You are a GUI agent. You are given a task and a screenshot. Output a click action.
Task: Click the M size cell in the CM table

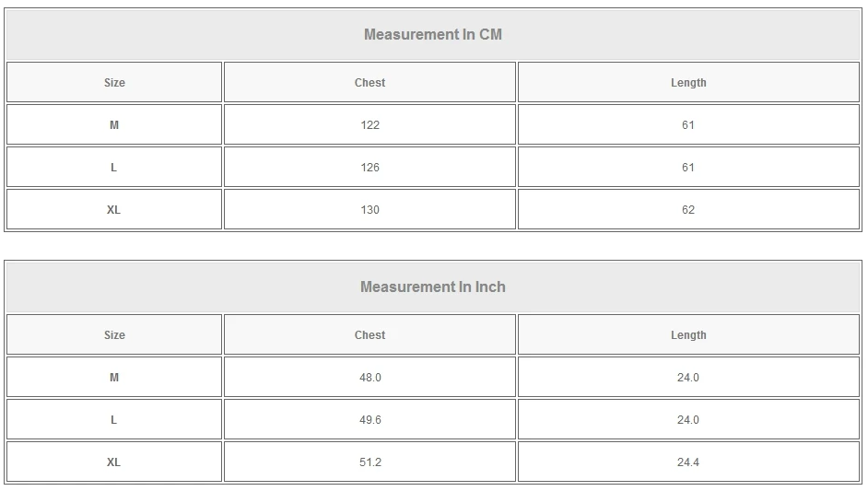pos(114,125)
